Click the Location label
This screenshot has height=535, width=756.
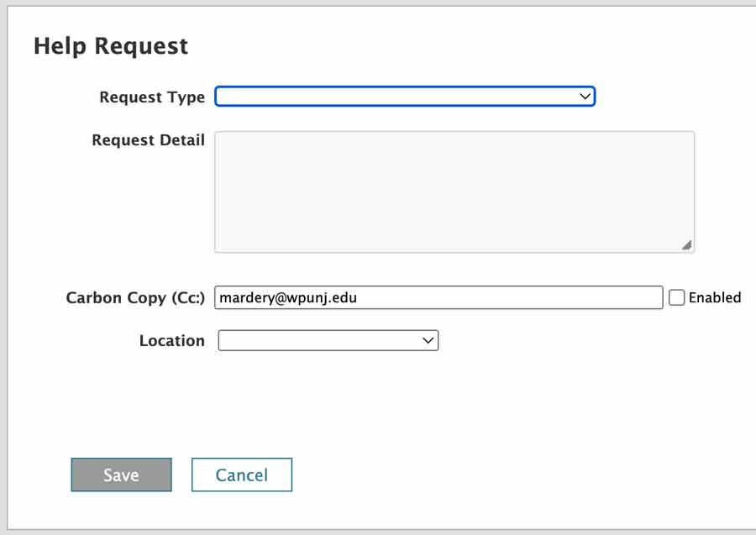171,341
